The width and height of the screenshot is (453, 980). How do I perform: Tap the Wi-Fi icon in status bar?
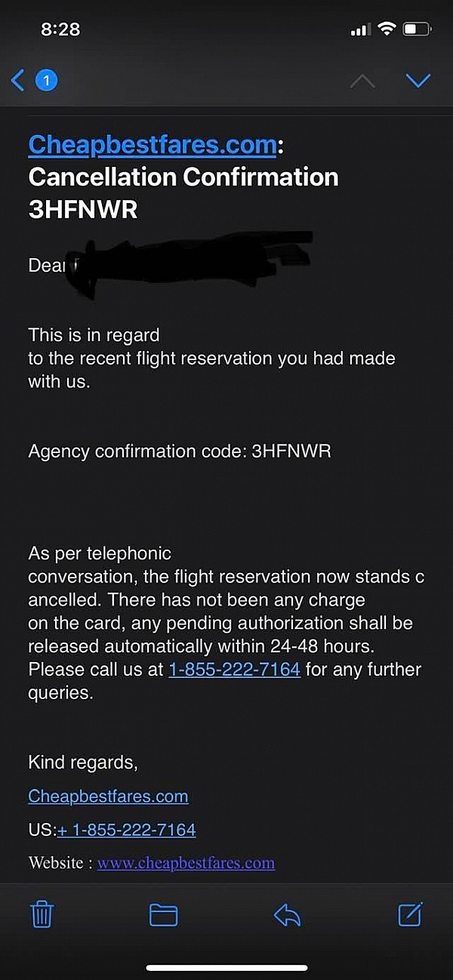click(x=387, y=30)
